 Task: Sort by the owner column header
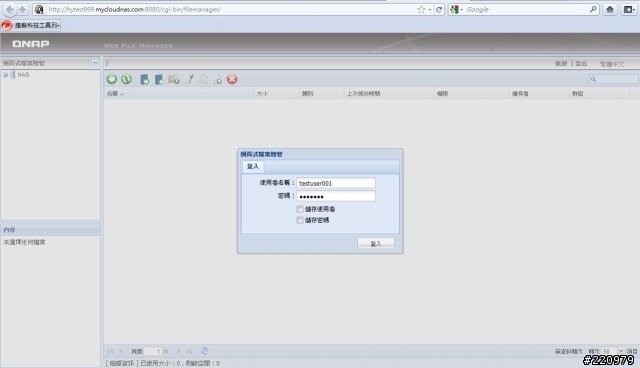540,93
